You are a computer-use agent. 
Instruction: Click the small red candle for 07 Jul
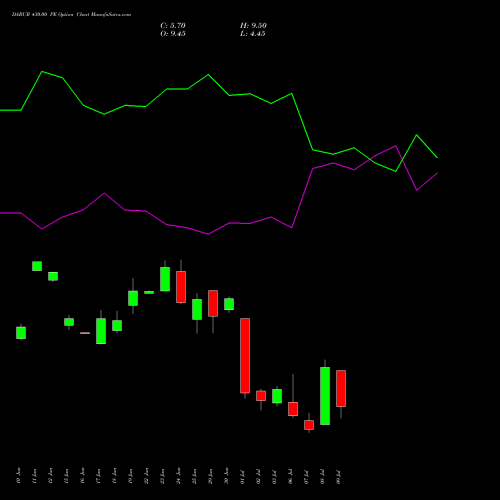309,425
